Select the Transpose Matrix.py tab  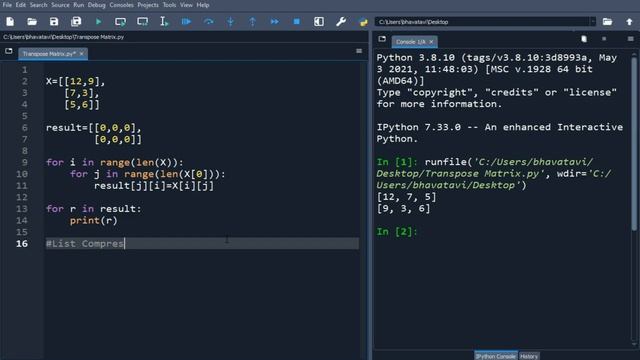[x=49, y=54]
